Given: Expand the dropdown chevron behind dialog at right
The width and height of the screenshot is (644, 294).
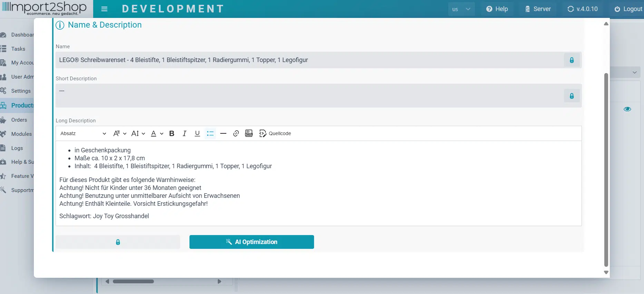Looking at the screenshot, I should tap(635, 72).
